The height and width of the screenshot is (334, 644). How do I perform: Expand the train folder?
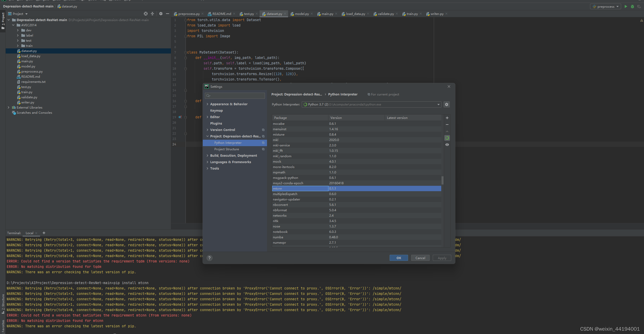18,46
